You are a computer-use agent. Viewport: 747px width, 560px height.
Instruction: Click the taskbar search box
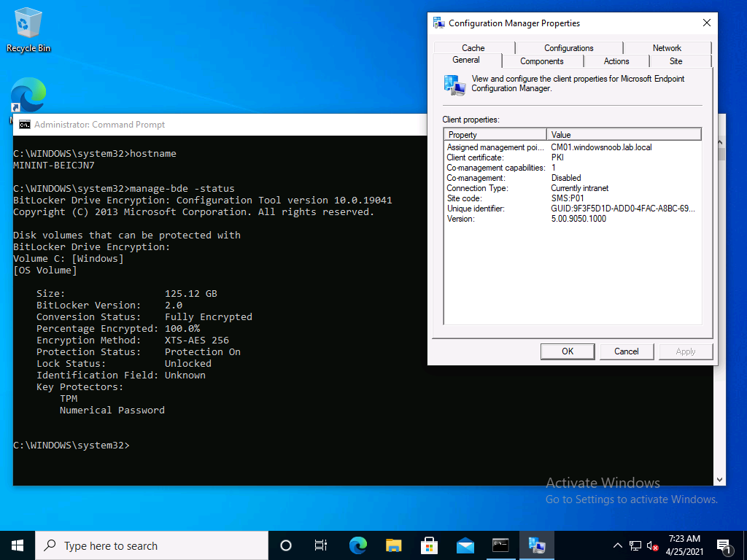tap(152, 545)
